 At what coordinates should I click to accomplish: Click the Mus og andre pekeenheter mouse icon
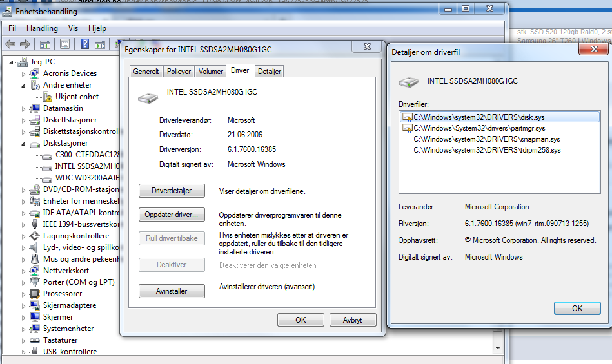(35, 259)
